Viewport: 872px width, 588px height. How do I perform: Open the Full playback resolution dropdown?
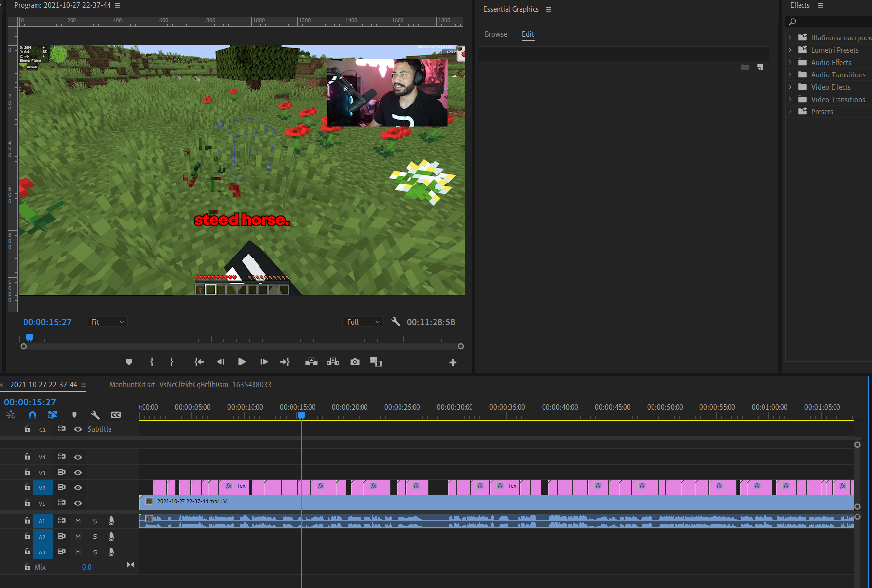pos(363,322)
